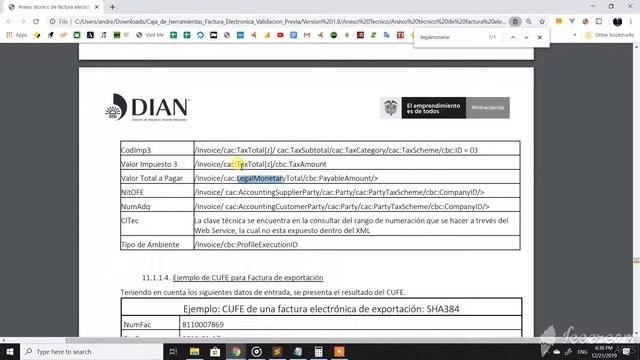
Task: Open File Explorer from the taskbar
Action: coord(194,351)
